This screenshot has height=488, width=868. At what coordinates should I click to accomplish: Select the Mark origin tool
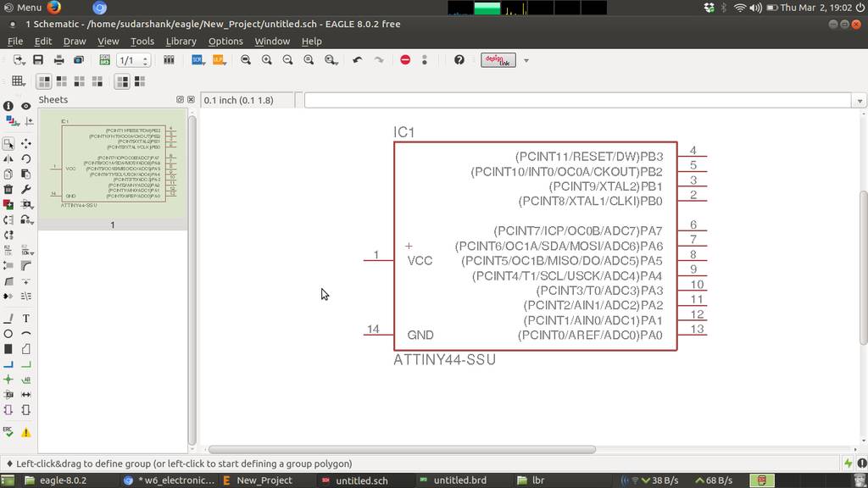[29, 120]
